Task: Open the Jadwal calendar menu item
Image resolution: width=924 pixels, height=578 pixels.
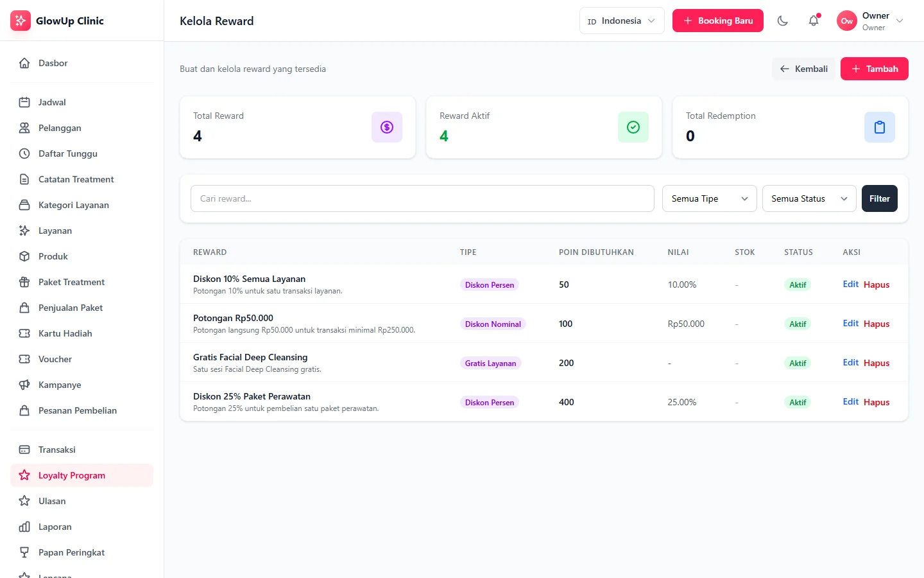Action: coord(82,102)
